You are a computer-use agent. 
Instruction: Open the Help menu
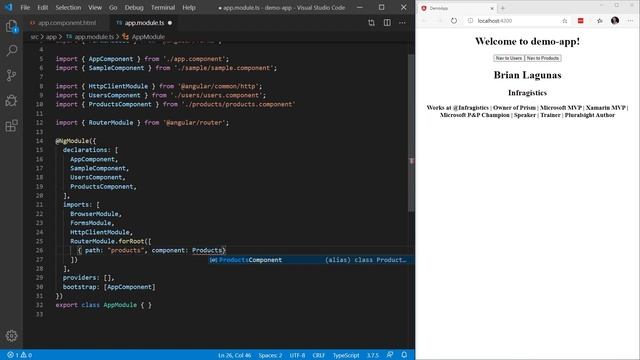[189, 7]
